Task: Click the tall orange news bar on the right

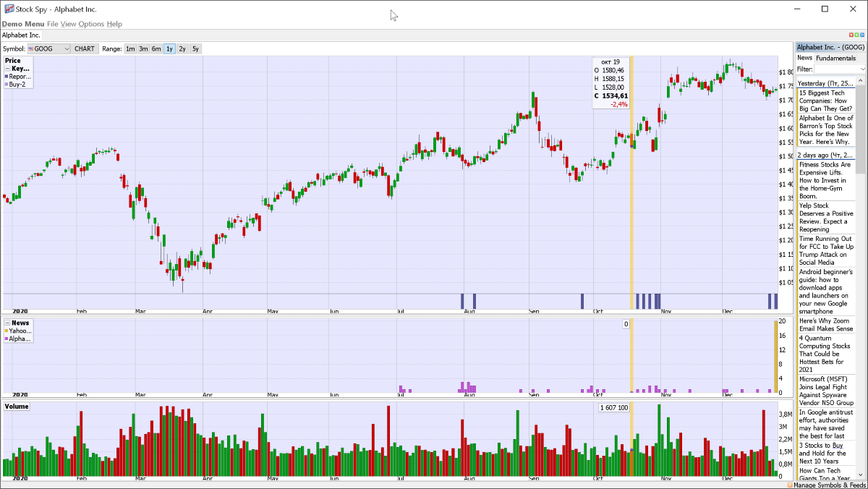Action: [778, 357]
